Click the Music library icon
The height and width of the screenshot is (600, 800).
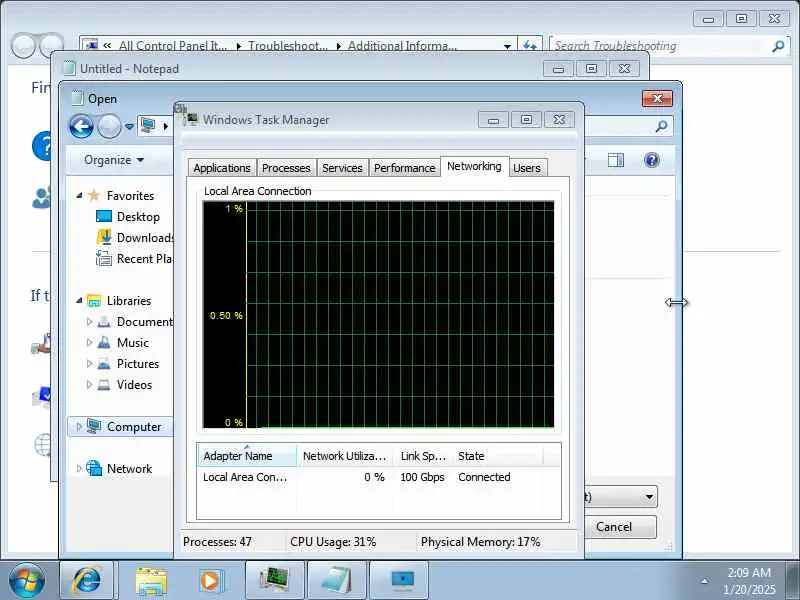click(x=104, y=342)
